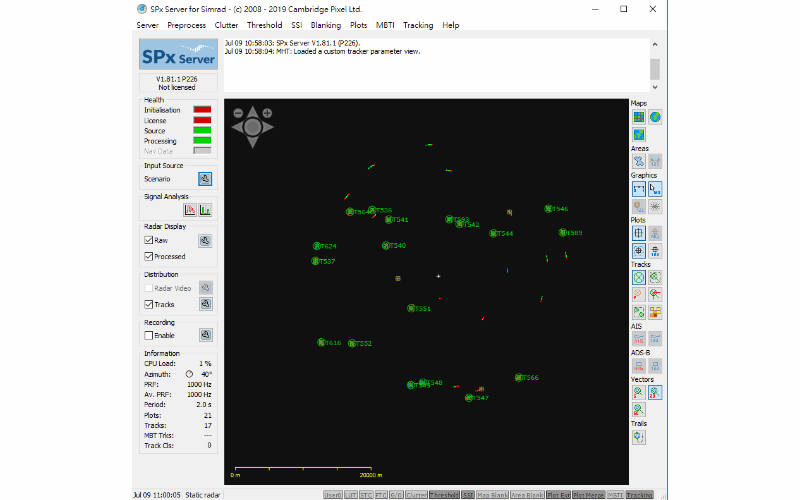Toggle Tracking in the status bar
Screen dimensions: 800x500
pyautogui.click(x=639, y=495)
